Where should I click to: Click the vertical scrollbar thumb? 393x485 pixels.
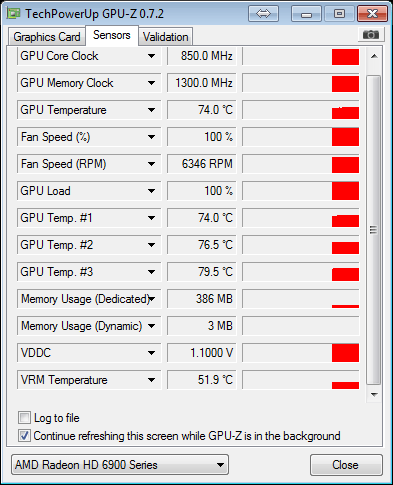click(x=374, y=230)
